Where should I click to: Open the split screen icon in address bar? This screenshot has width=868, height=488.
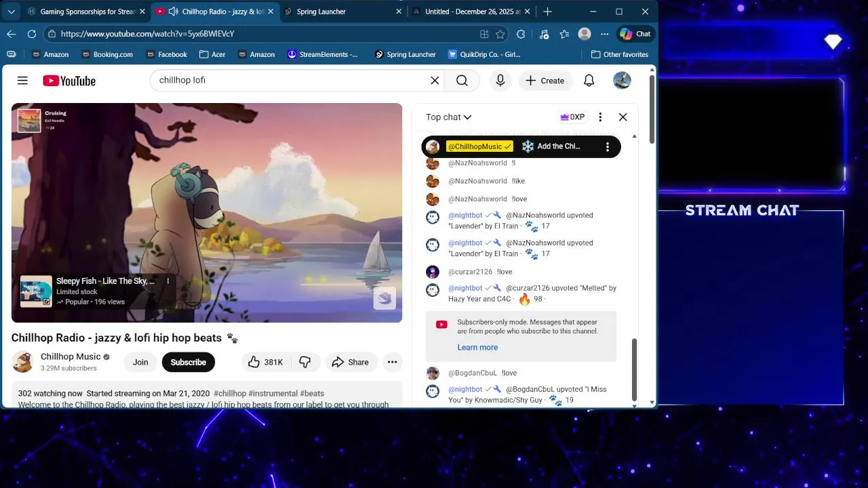484,34
